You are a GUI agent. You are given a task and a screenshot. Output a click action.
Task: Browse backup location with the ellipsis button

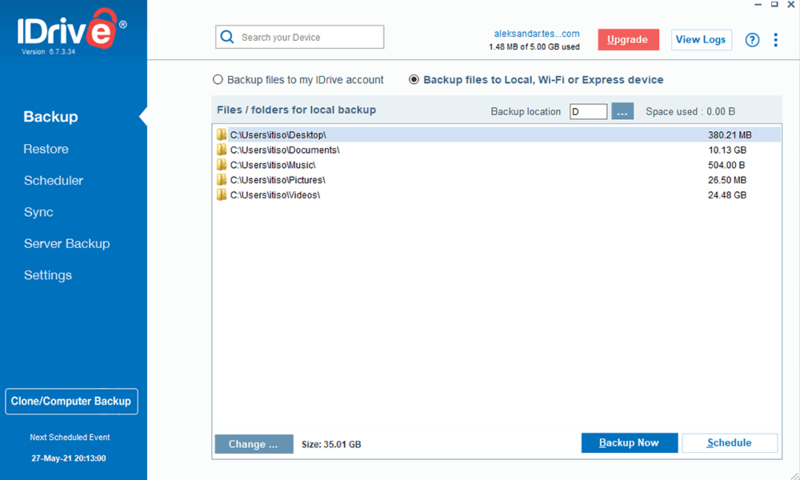coord(622,111)
